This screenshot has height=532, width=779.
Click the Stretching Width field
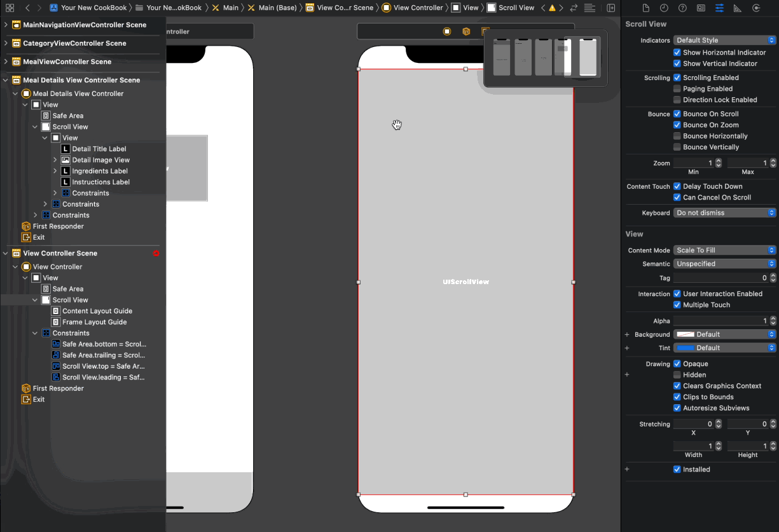coord(694,446)
